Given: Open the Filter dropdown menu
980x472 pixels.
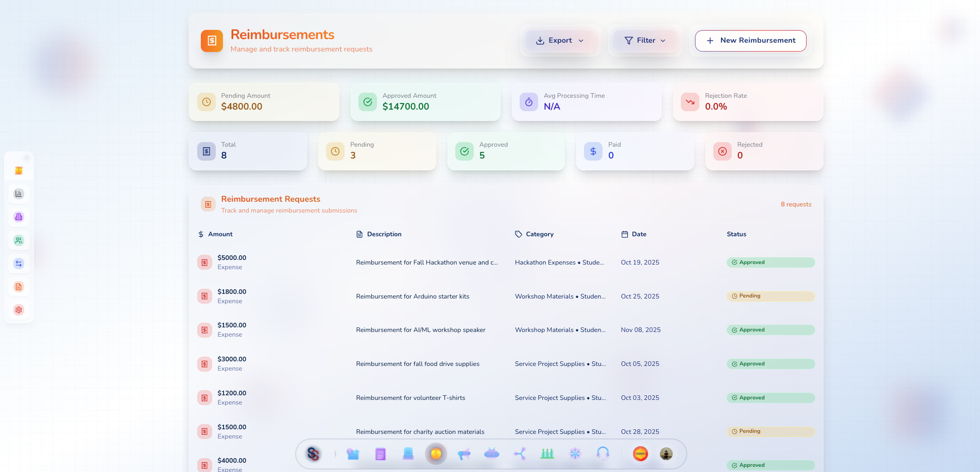Looking at the screenshot, I should click(645, 40).
